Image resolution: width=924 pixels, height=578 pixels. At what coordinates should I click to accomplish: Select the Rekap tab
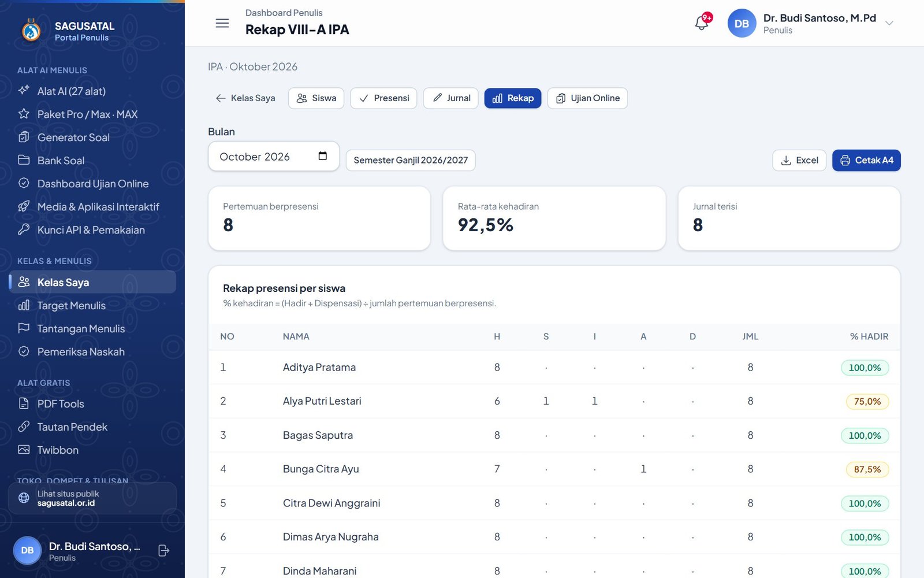coord(513,98)
